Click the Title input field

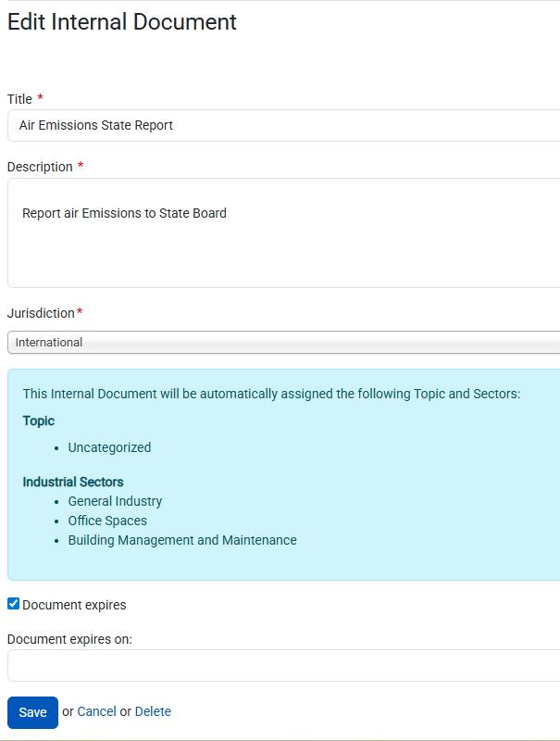tap(284, 125)
